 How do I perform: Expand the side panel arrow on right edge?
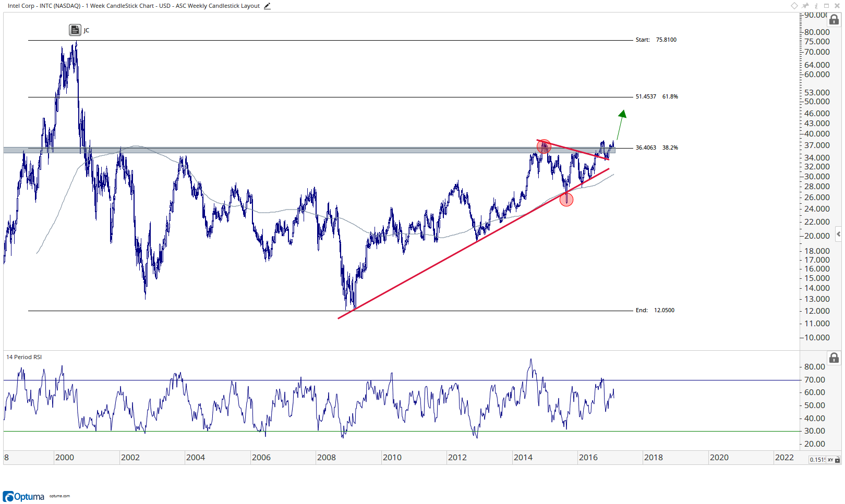838,233
